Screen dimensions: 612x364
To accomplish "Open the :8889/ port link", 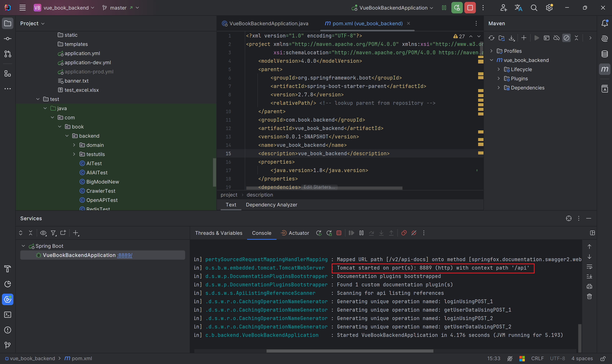I will 125,255.
